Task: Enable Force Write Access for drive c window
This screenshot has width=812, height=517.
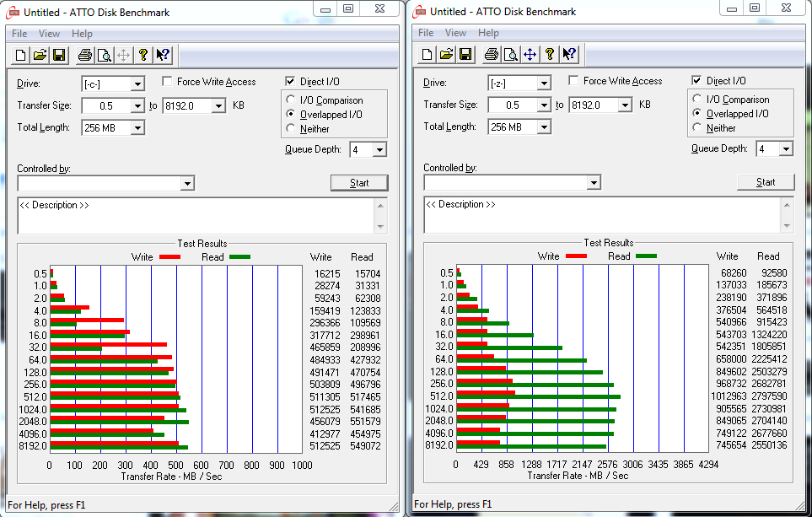Action: tap(169, 82)
